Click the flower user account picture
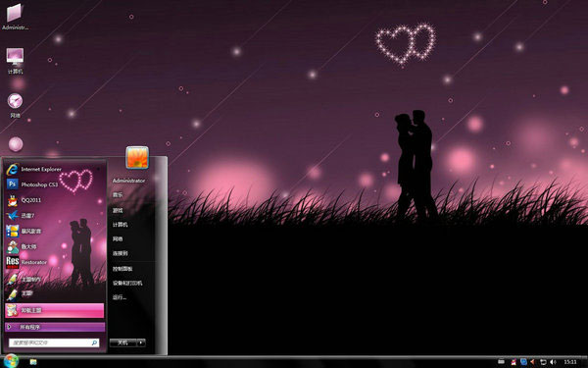588x368 pixels. [137, 157]
